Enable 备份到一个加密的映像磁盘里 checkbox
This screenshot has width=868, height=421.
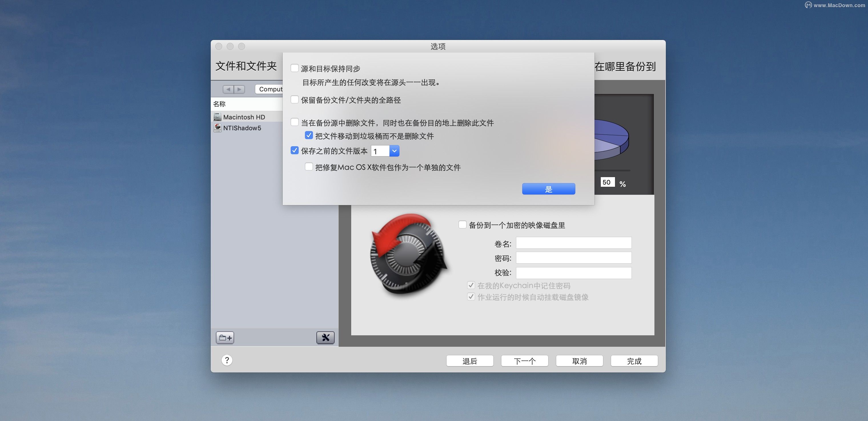click(x=462, y=224)
